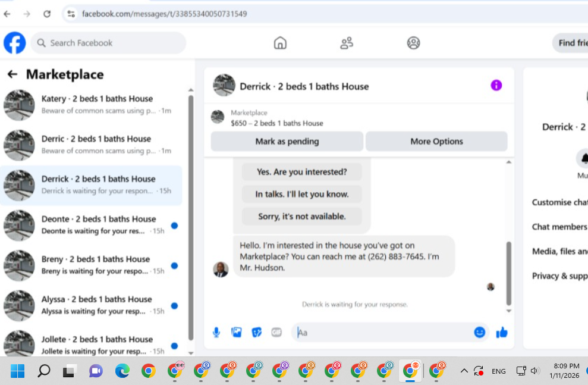Show hidden system tray icons
Screen dimensions: 588x385
[x=464, y=371]
